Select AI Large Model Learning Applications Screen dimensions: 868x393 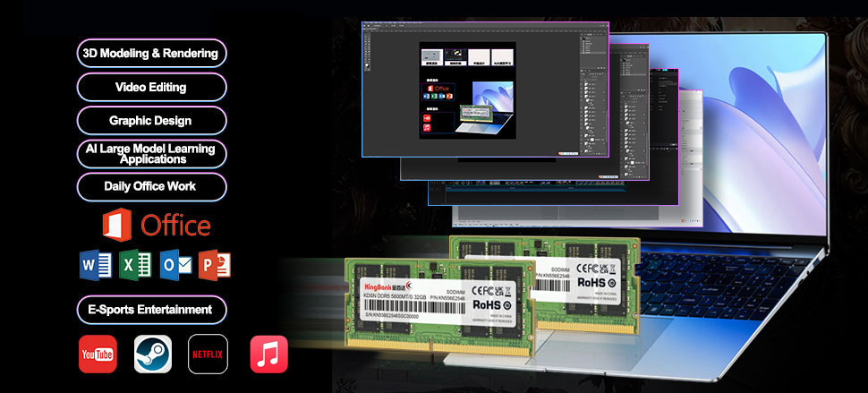(x=151, y=153)
